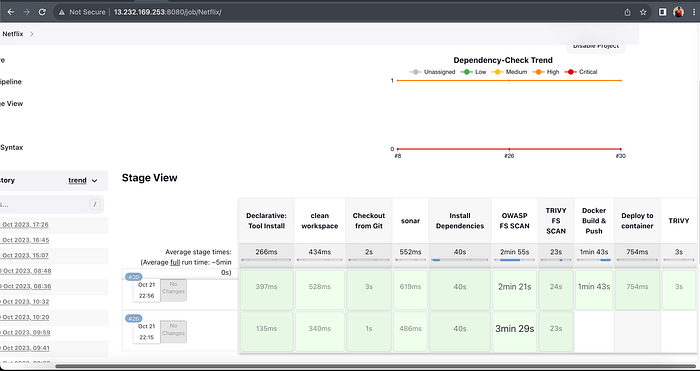Click No Changes box for build #30
The width and height of the screenshot is (700, 371).
(x=173, y=290)
